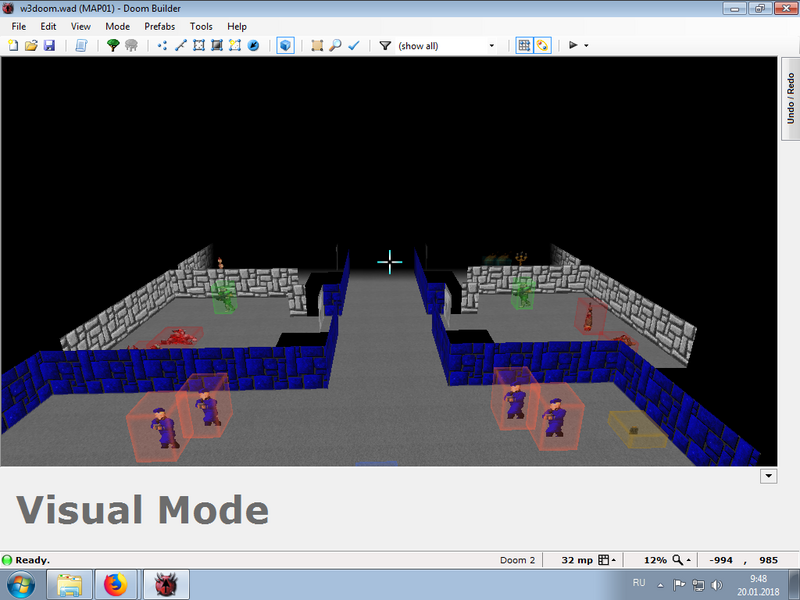Toggle Snap to Grid button
Image resolution: width=800 pixels, height=600 pixels.
pyautogui.click(x=524, y=45)
